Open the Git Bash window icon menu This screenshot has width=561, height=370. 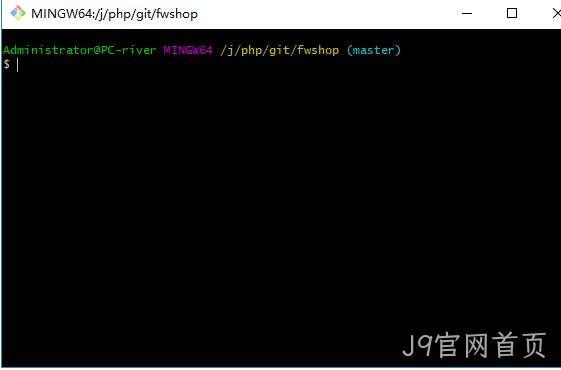18,13
